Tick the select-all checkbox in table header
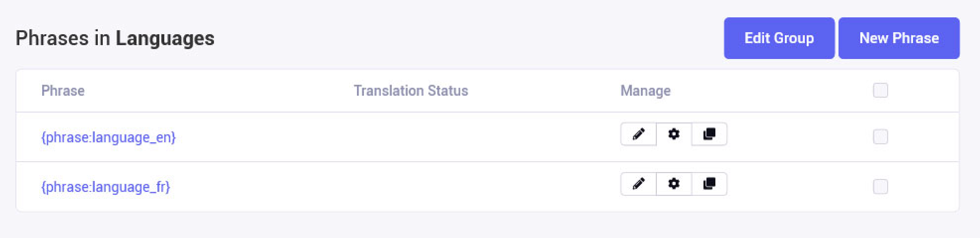This screenshot has width=980, height=238. point(880,90)
